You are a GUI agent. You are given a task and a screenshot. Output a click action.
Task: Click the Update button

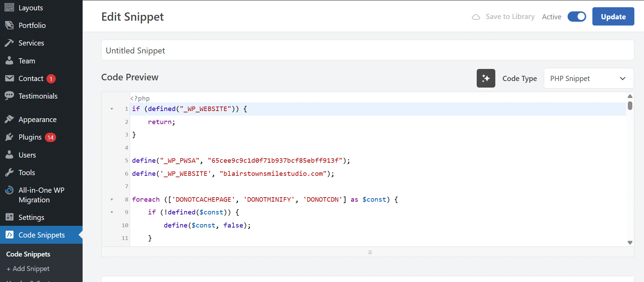pyautogui.click(x=613, y=17)
